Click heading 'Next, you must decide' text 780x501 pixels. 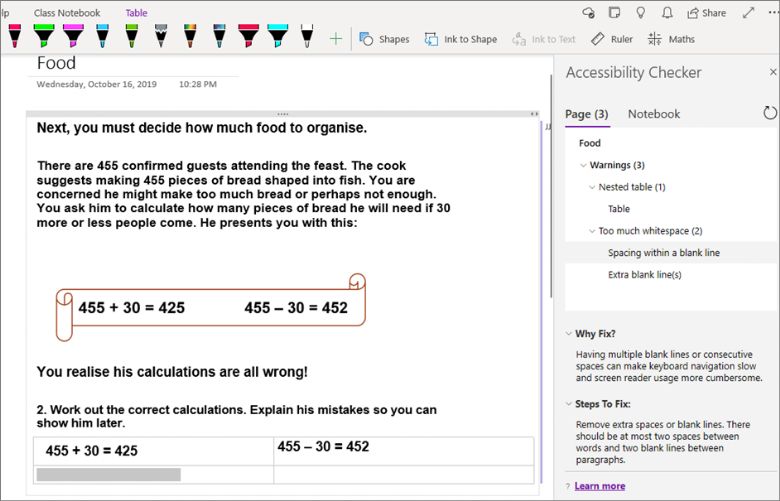(201, 128)
